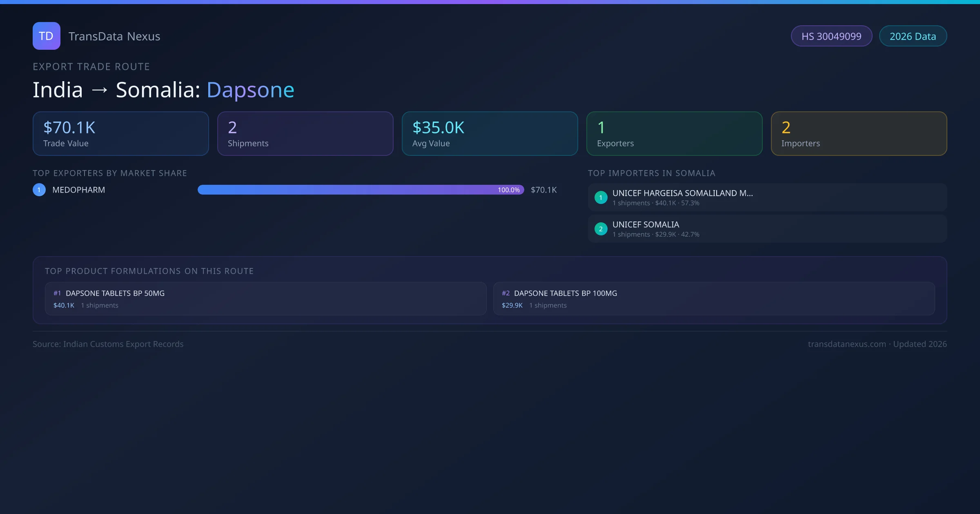
Task: Open the 2026 Data badge
Action: click(913, 36)
